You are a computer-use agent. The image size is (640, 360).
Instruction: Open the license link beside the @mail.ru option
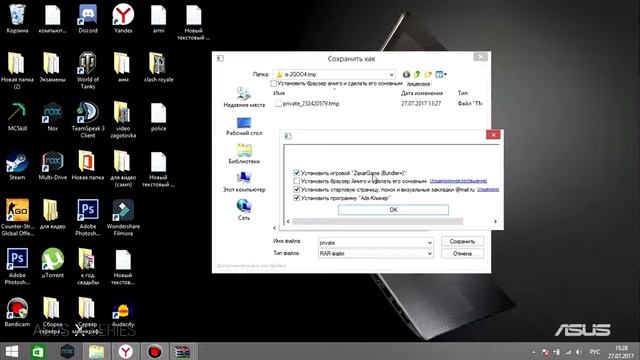click(488, 189)
